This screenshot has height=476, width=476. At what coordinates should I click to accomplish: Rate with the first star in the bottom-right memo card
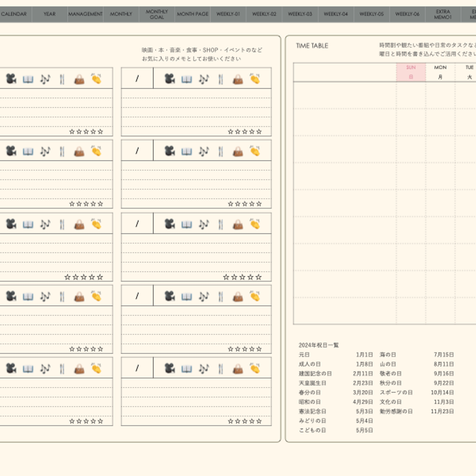click(x=230, y=421)
